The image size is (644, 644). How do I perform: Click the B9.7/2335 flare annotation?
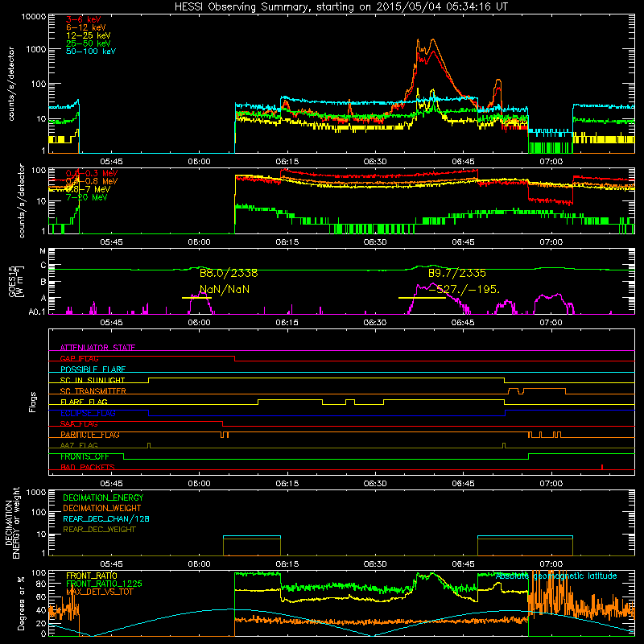[457, 273]
